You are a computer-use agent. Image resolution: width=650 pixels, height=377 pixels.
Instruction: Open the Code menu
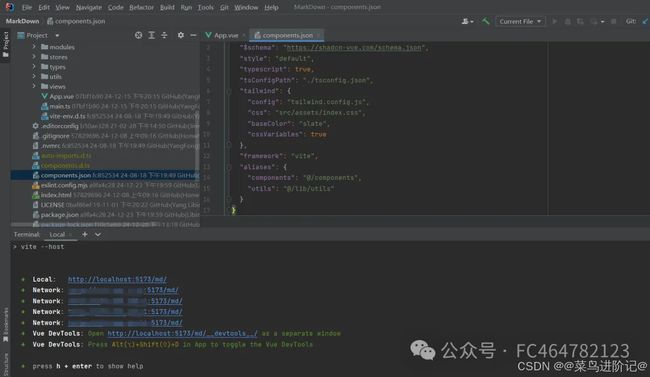(116, 7)
